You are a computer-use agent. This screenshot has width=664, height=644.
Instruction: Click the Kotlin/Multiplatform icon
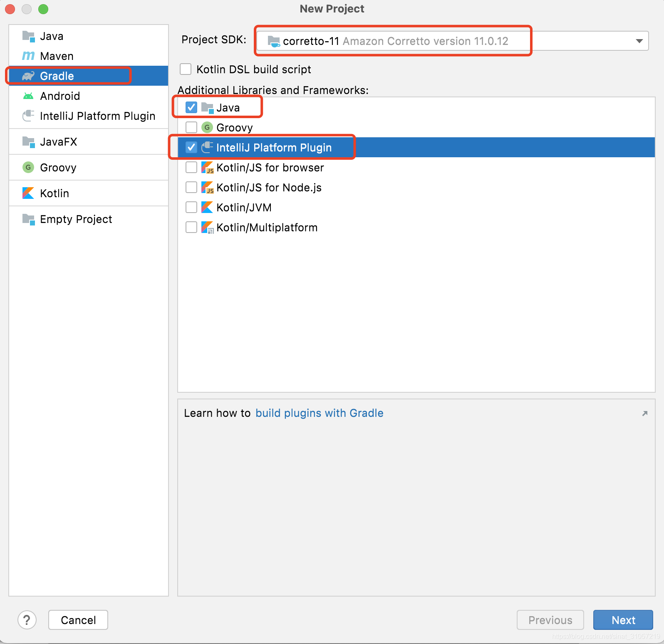pyautogui.click(x=207, y=228)
